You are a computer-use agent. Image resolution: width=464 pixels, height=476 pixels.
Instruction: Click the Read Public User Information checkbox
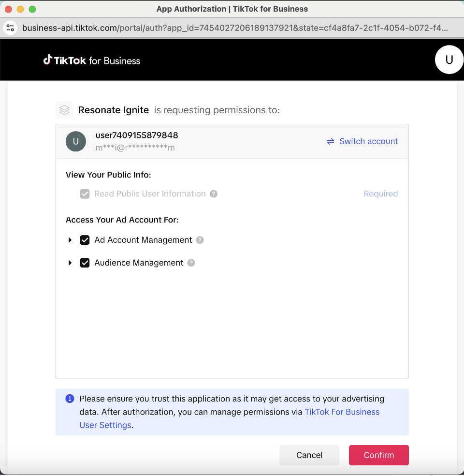85,194
